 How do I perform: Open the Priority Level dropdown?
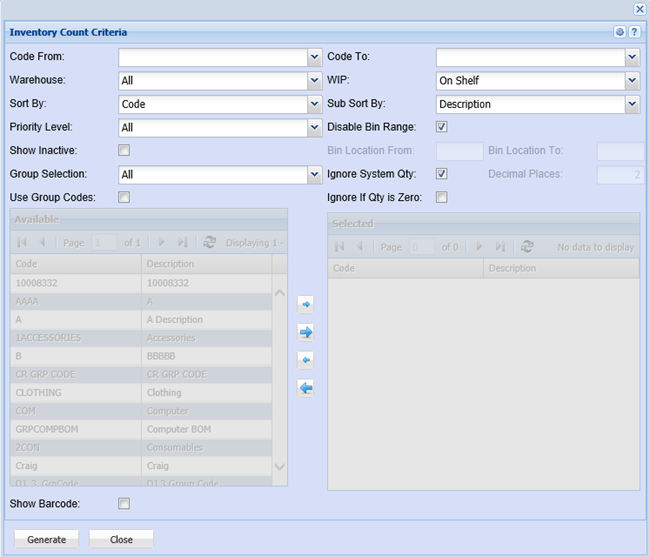tap(314, 128)
